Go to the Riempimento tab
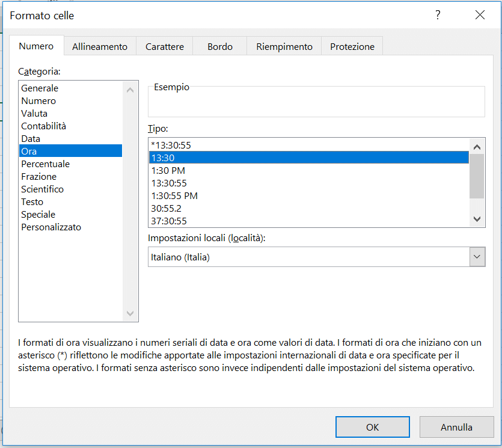Image resolution: width=502 pixels, height=448 pixels. click(284, 47)
